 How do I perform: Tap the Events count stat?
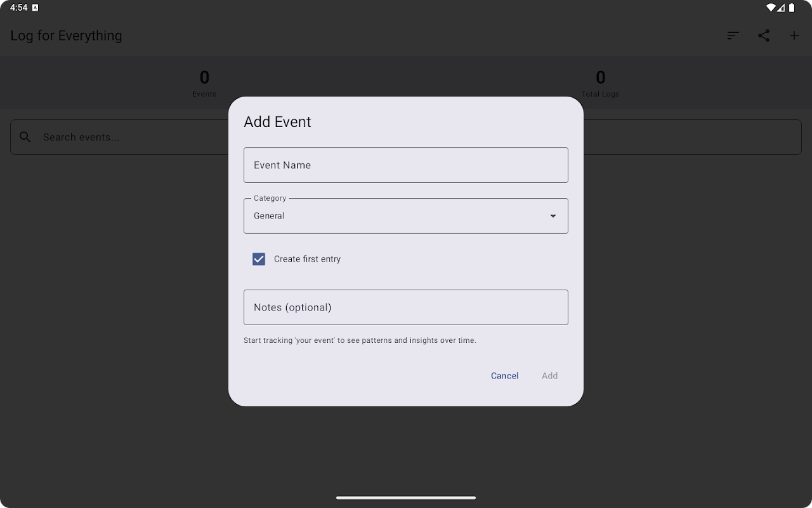coord(204,84)
